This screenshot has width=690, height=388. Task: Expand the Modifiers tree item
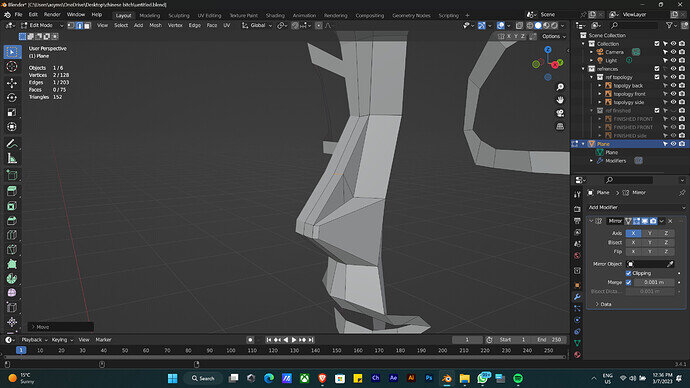[x=592, y=161]
